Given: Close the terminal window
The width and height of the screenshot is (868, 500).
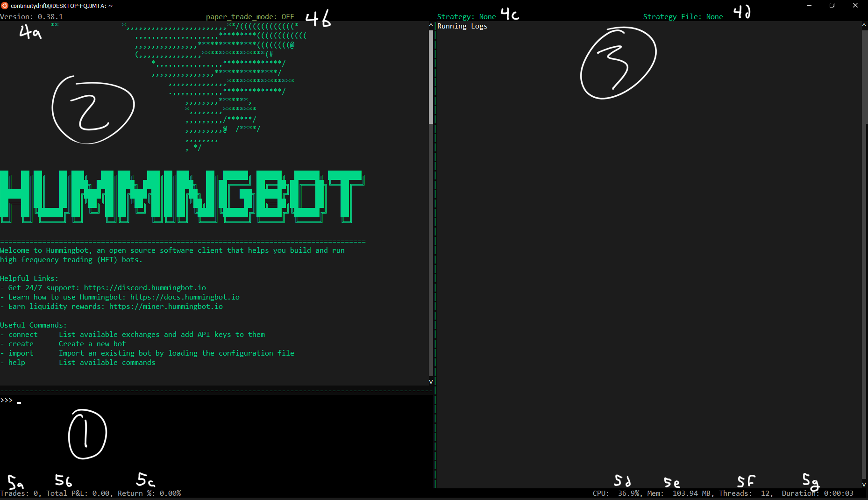Looking at the screenshot, I should (855, 6).
